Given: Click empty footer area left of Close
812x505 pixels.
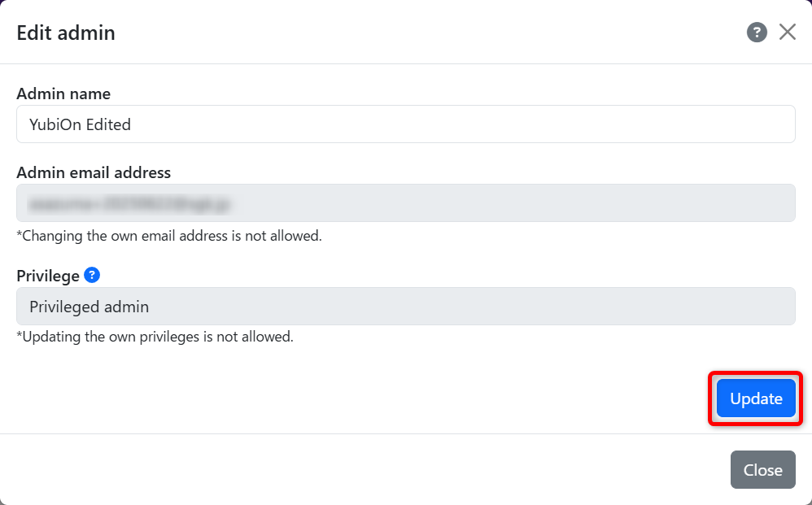Looking at the screenshot, I should 363,469.
